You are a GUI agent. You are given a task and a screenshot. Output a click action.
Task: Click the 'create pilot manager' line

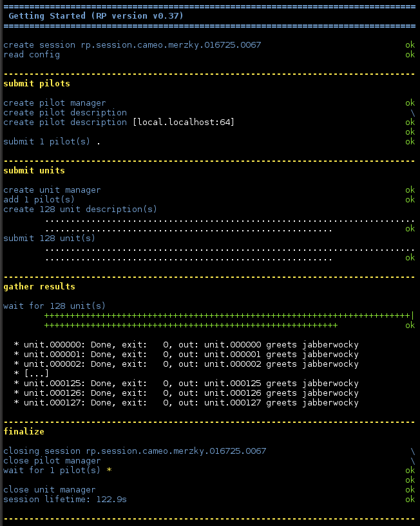(x=55, y=103)
